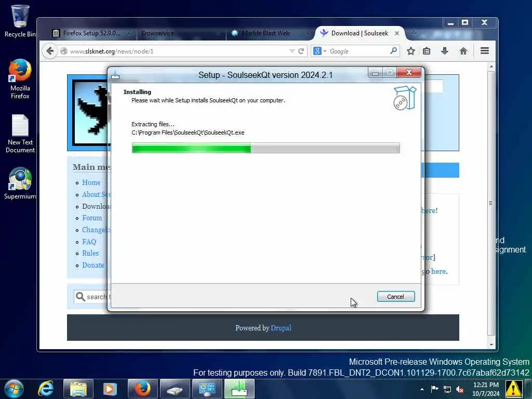
Task: Open Action Center flag tray icon
Action: [x=434, y=389]
